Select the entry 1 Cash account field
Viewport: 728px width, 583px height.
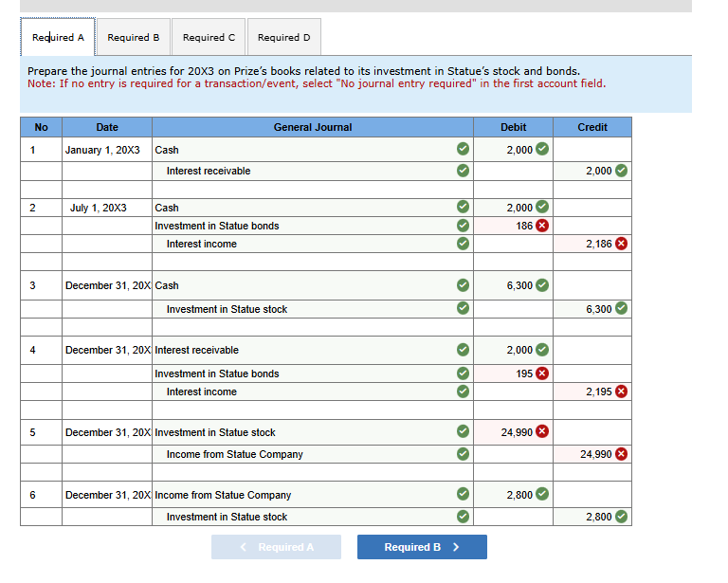click(313, 150)
